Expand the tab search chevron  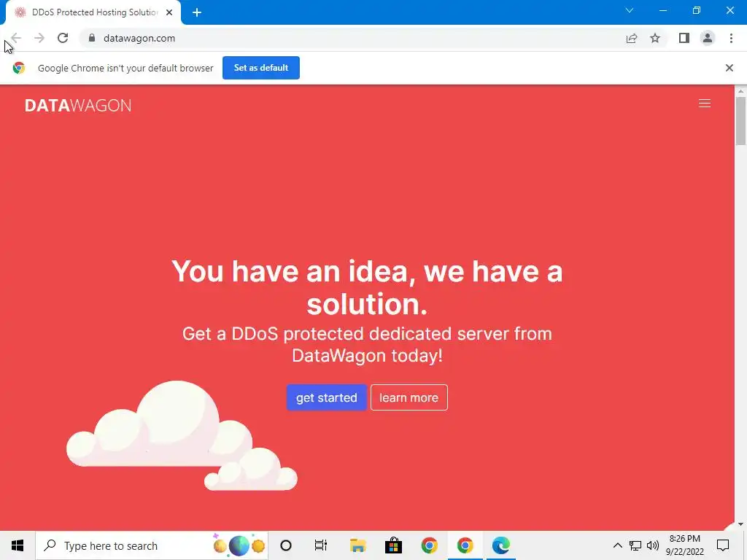[630, 10]
